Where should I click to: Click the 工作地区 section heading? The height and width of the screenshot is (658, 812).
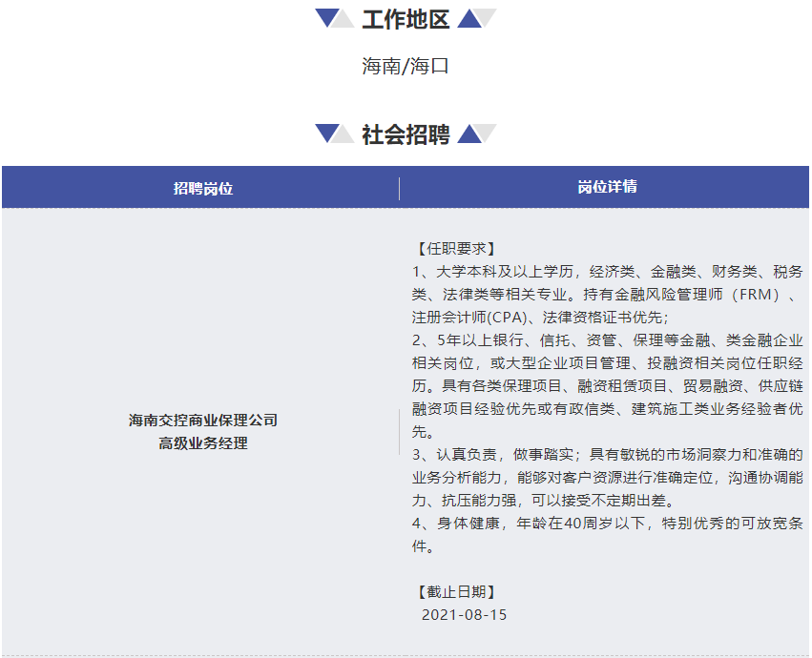(406, 20)
